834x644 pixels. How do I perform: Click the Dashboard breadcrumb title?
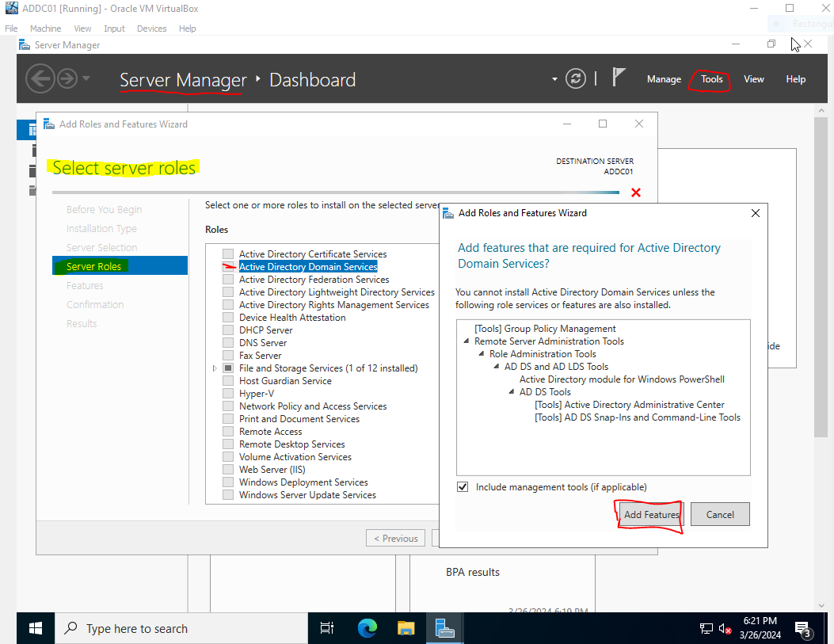tap(312, 80)
